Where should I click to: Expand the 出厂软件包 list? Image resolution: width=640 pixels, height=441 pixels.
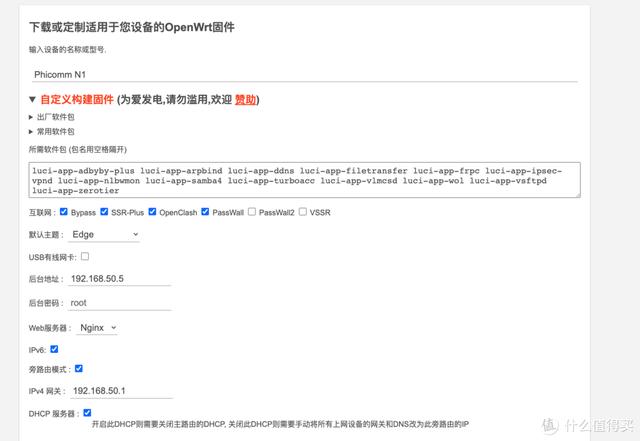[x=51, y=117]
